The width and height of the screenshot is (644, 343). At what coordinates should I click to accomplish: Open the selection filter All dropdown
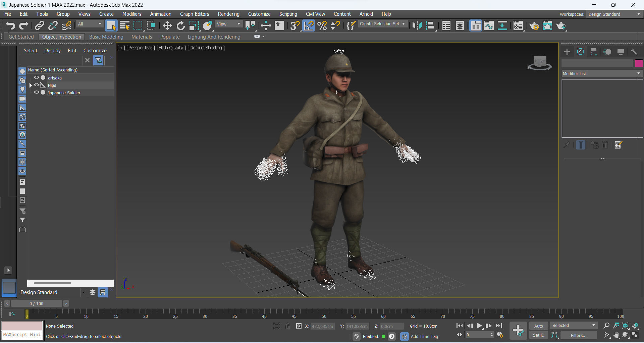90,24
